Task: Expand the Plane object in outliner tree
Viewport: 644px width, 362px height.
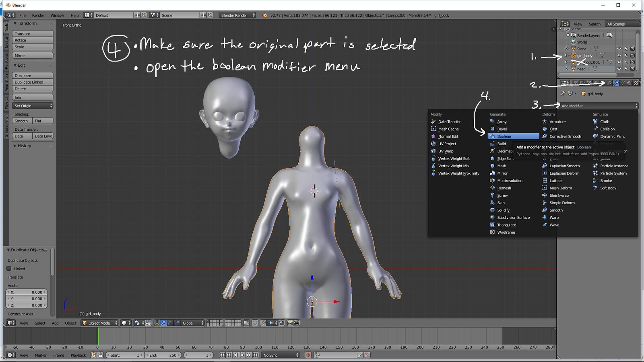Action: pos(566,49)
